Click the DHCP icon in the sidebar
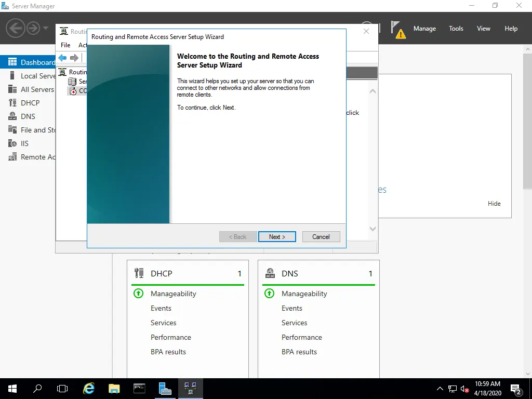The width and height of the screenshot is (532, 399). click(12, 103)
